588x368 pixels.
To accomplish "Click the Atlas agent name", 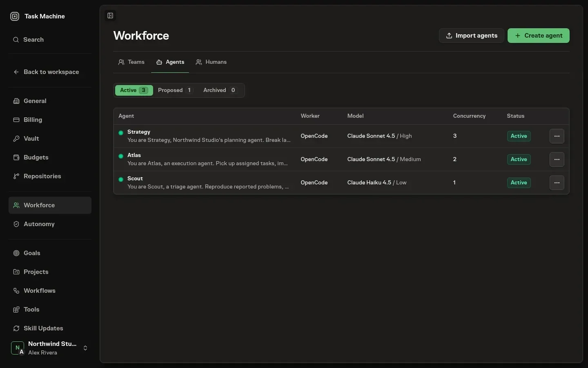I will point(134,155).
